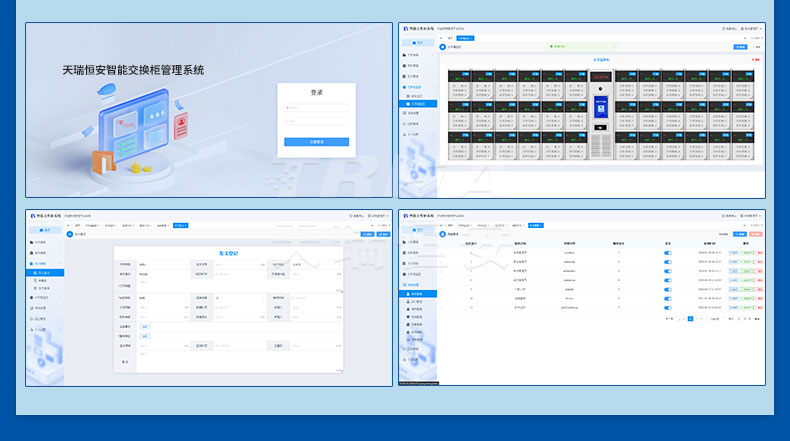The width and height of the screenshot is (790, 441).
Task: Select the highlighted sidebar item in the table screen
Action: [418, 294]
